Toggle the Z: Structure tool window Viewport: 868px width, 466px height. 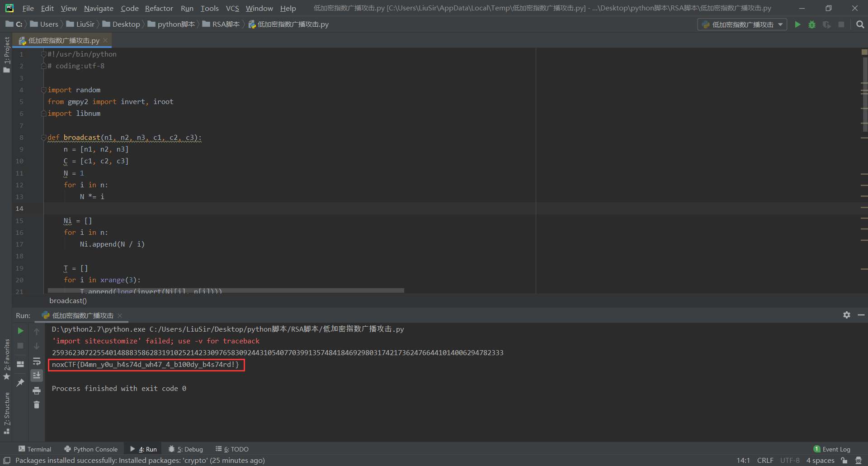coord(6,414)
